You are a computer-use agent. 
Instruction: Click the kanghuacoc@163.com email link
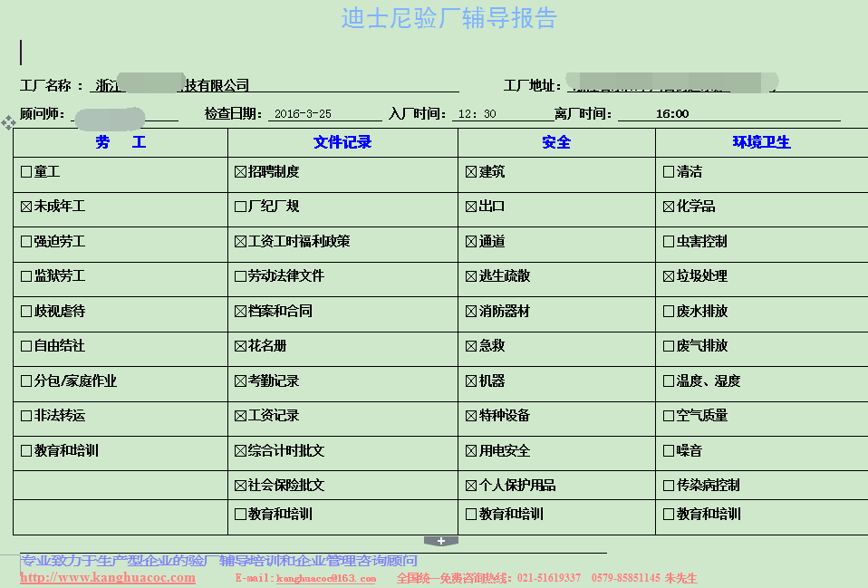point(326,579)
